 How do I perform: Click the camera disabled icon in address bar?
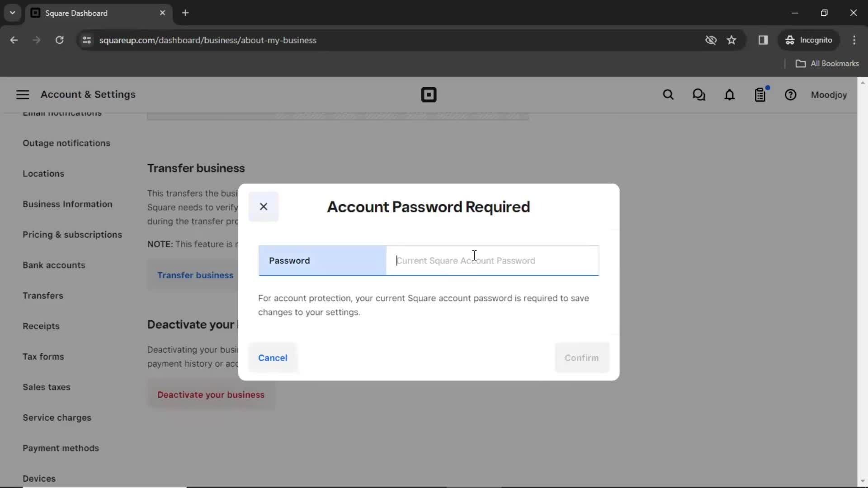point(711,40)
